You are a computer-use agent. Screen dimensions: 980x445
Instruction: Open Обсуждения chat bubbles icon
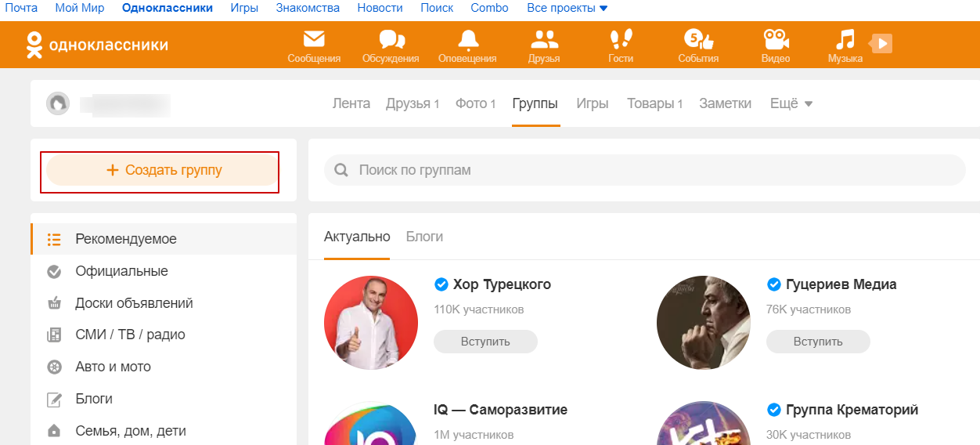(x=391, y=39)
